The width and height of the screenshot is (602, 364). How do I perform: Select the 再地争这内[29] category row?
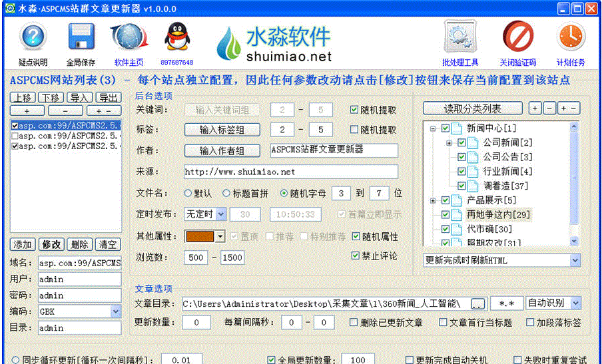(498, 214)
